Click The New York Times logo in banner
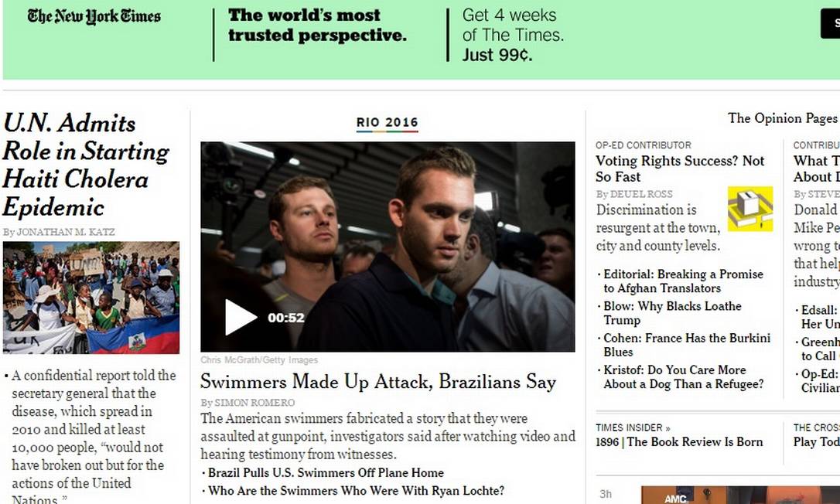The width and height of the screenshot is (840, 504). click(x=94, y=16)
